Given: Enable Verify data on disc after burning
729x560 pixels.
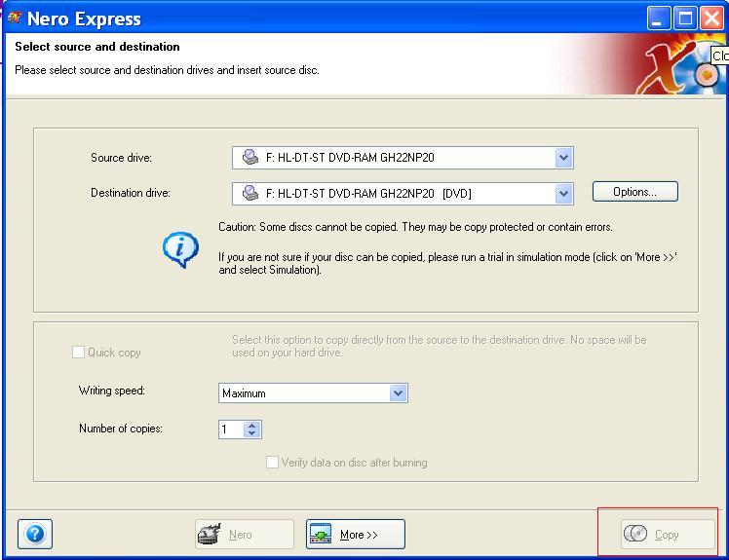Looking at the screenshot, I should coord(273,462).
